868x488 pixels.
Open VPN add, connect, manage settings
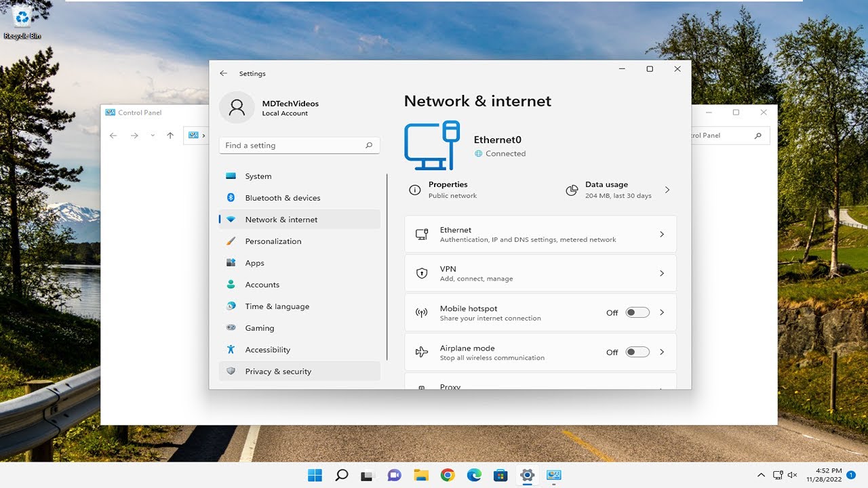click(540, 274)
